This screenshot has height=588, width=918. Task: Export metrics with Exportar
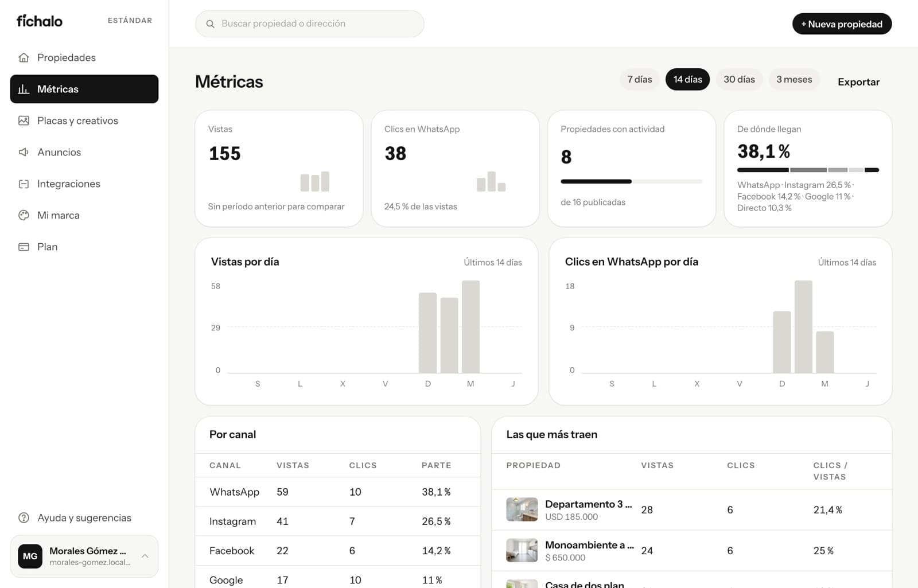click(x=858, y=81)
